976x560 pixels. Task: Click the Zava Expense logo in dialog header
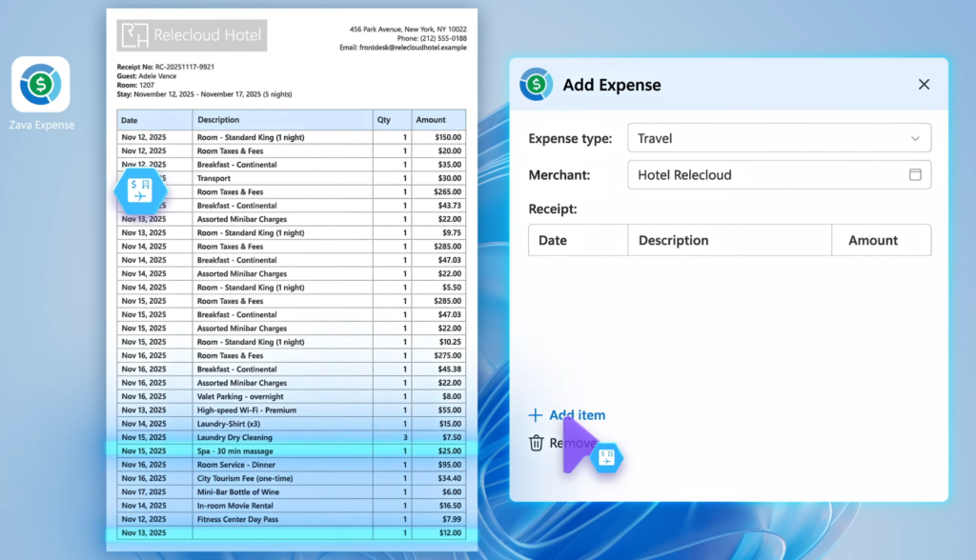537,84
